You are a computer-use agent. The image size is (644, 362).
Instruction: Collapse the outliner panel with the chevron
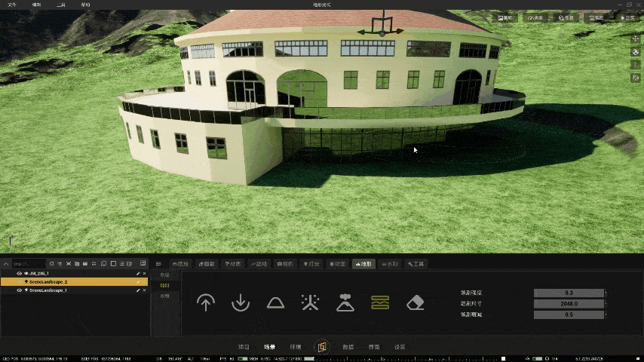pyautogui.click(x=6, y=264)
